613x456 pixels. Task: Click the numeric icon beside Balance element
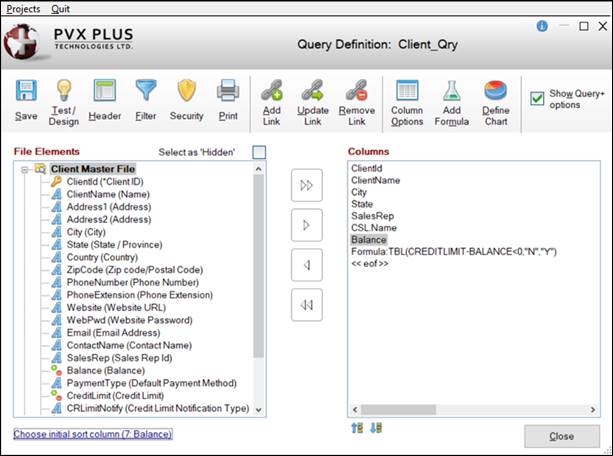(x=56, y=370)
